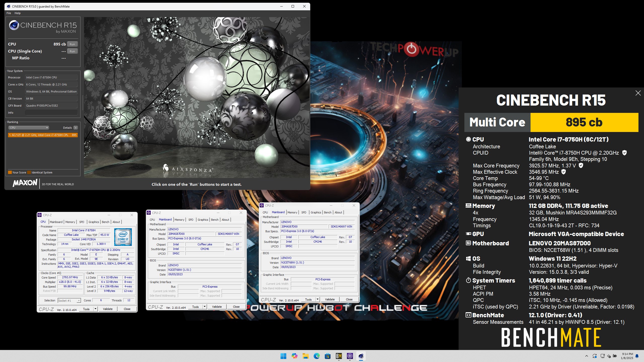Screen dimensions: 644x362
Task: Click the Cinebench R15 logo icon
Action: pos(14,25)
